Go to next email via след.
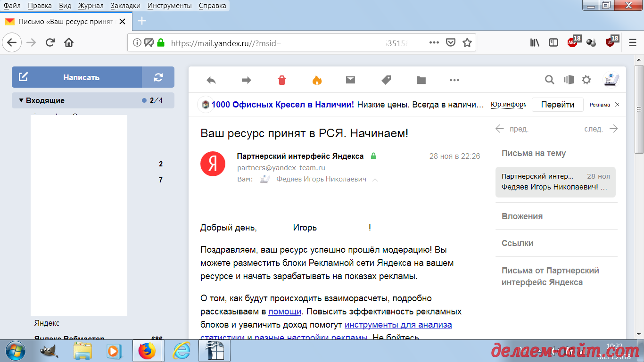The width and height of the screenshot is (644, 362). 601,129
